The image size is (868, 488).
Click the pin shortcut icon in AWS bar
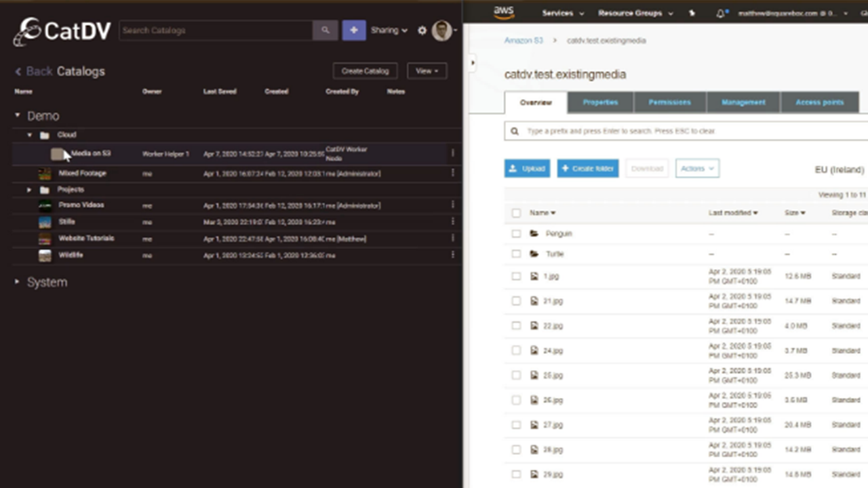[x=692, y=13]
